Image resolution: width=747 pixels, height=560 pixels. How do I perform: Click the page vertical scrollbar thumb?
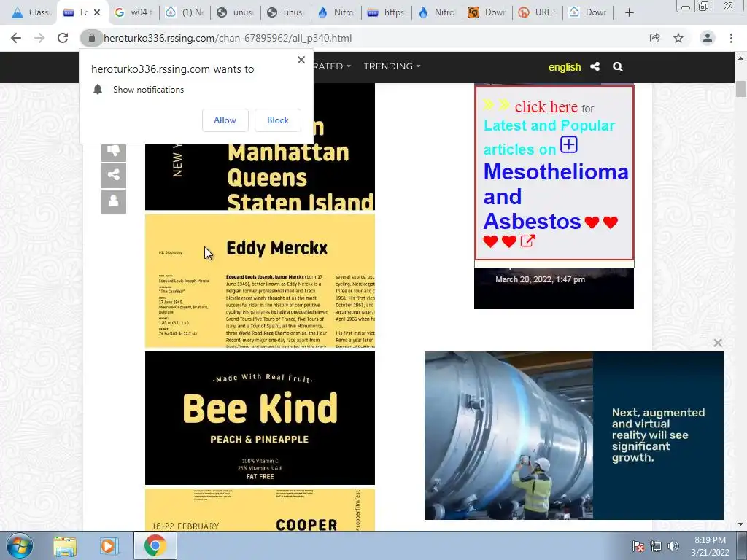coord(740,89)
